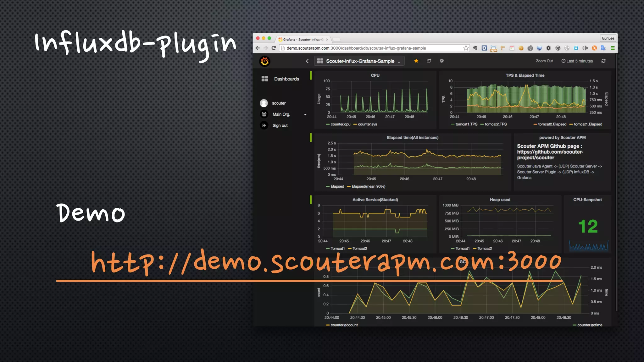The height and width of the screenshot is (362, 644).
Task: Toggle the counter.cpu series in the CPU legend
Action: click(340, 124)
